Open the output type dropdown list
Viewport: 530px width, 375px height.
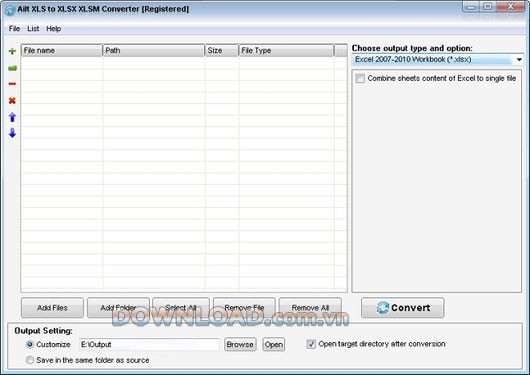pos(519,60)
